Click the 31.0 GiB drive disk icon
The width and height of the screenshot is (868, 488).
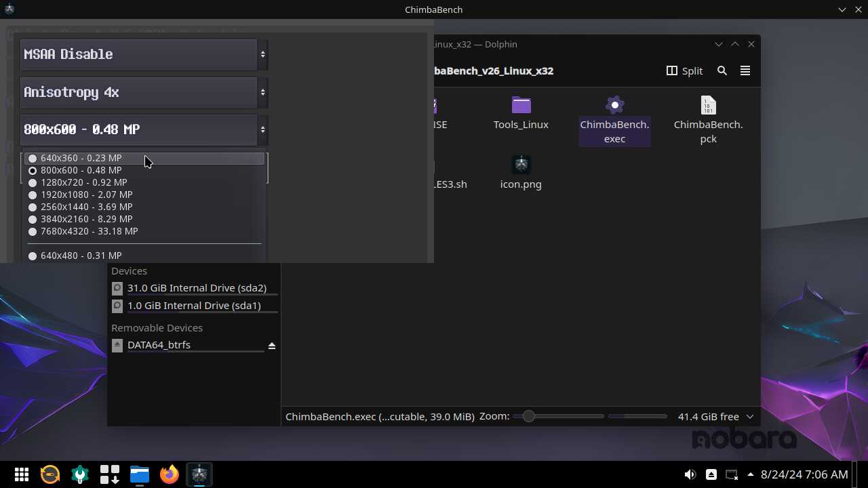pos(117,288)
